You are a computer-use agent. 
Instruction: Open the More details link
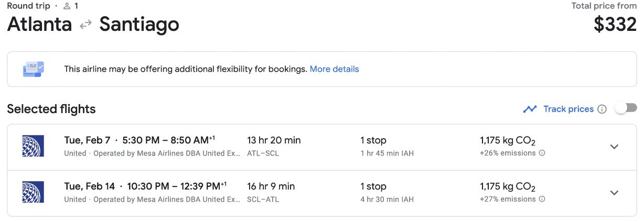pyautogui.click(x=334, y=69)
